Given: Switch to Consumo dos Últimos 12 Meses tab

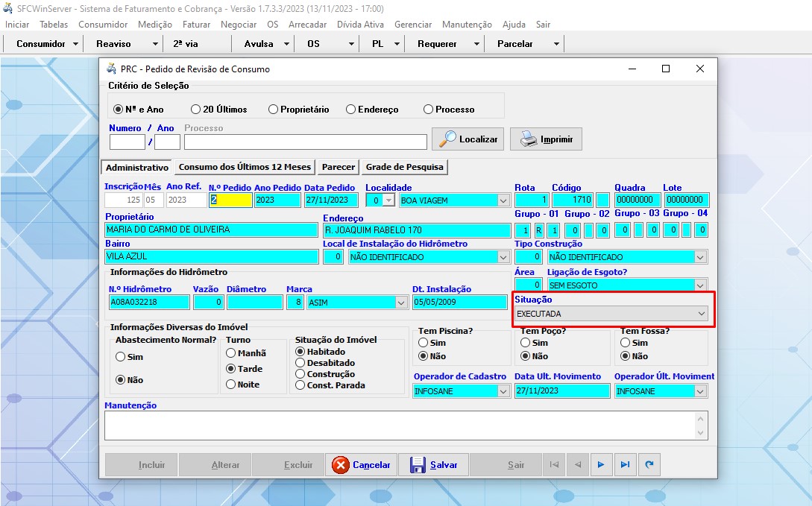Looking at the screenshot, I should coord(245,167).
